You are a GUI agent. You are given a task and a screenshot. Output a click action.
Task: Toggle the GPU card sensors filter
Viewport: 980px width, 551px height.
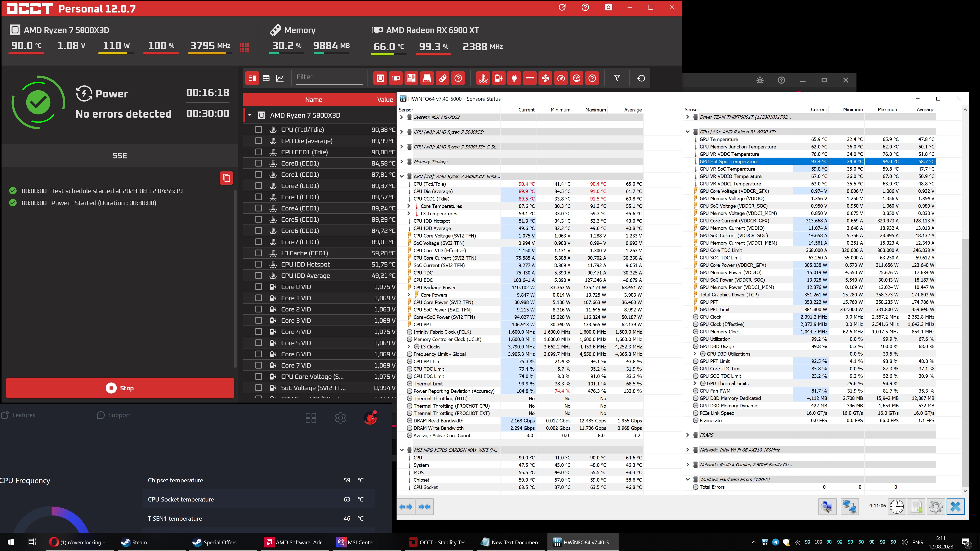(x=396, y=78)
